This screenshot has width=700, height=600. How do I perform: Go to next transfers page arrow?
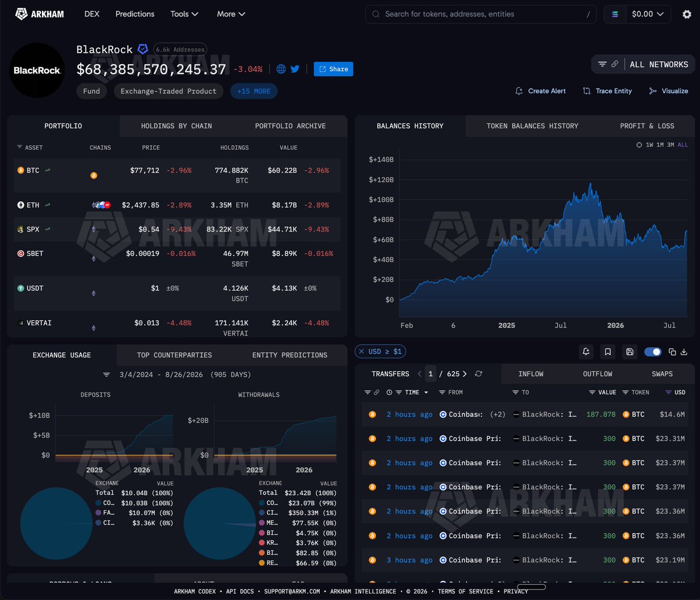click(x=465, y=374)
